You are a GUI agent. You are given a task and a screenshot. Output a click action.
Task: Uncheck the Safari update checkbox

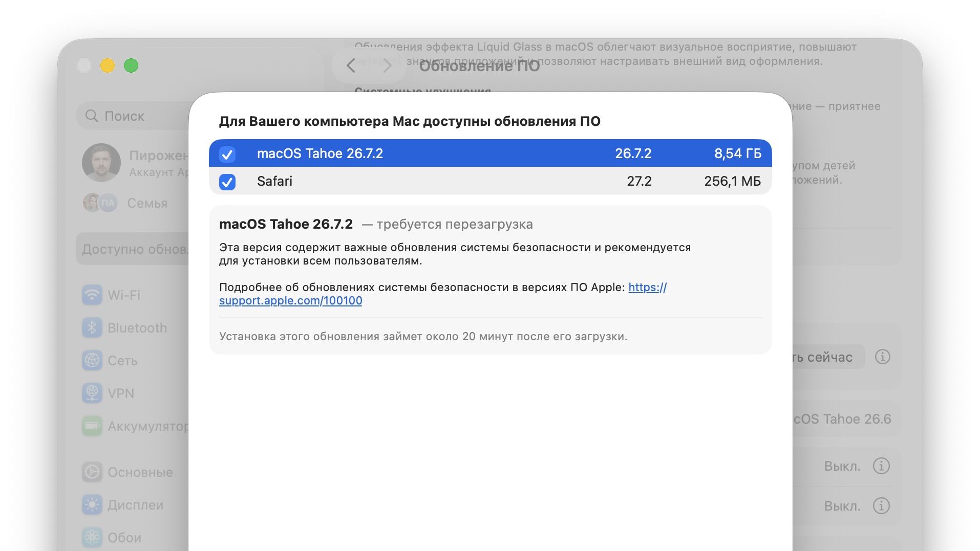click(227, 182)
